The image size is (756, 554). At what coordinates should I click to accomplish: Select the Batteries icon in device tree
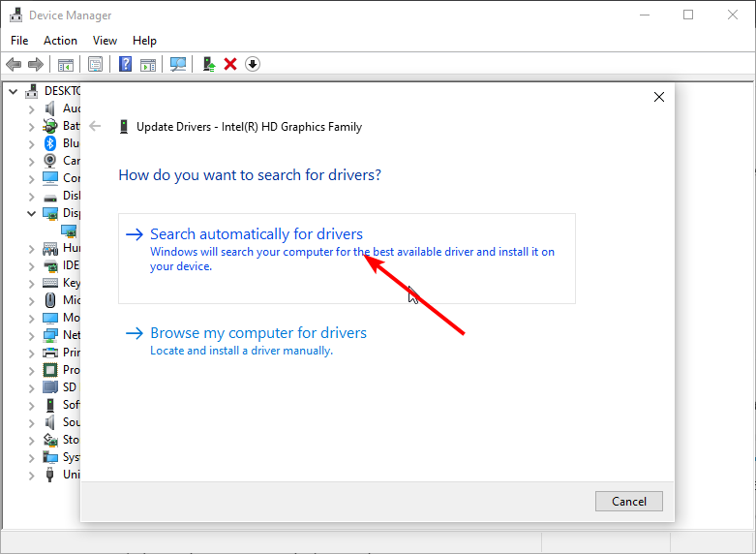(50, 126)
